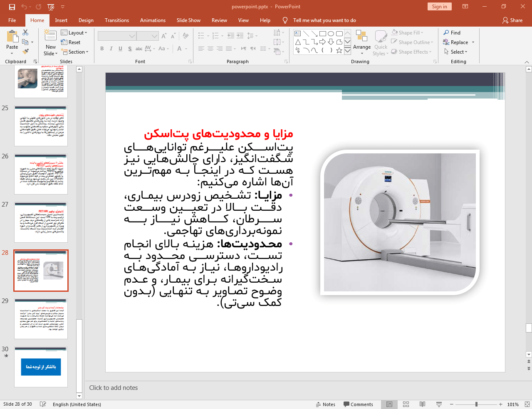Decrease font size with the smaller A icon
The image size is (532, 409).
click(x=173, y=36)
